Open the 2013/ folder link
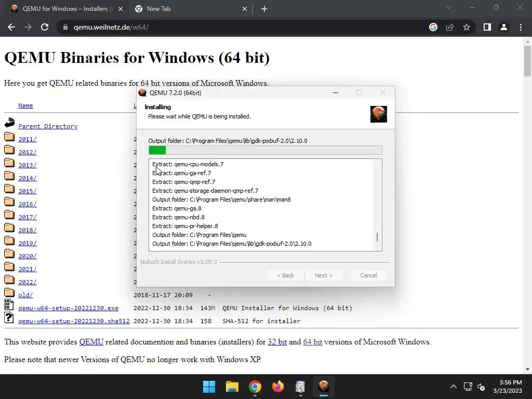The height and width of the screenshot is (399, 532). [x=28, y=165]
